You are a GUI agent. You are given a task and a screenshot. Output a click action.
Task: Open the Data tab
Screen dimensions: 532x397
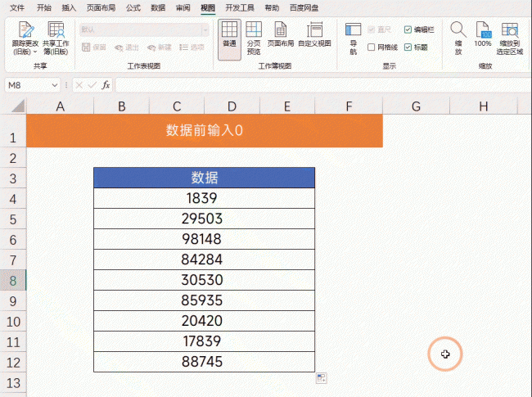(158, 8)
